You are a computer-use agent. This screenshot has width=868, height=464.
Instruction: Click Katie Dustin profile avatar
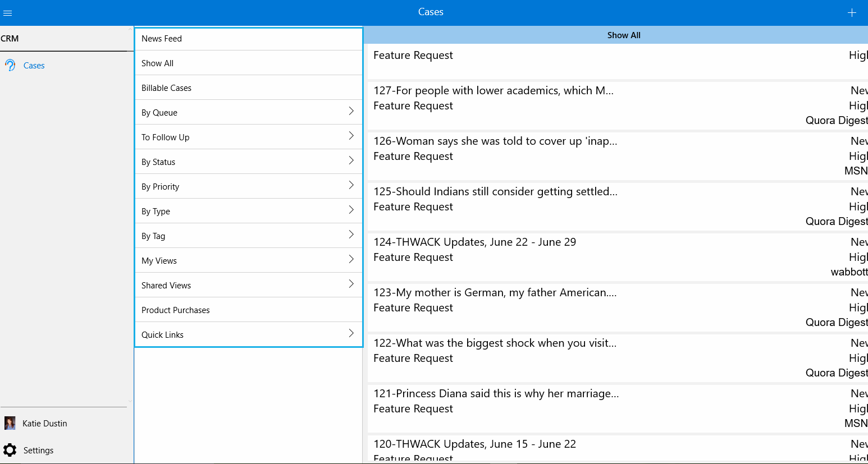[10, 423]
